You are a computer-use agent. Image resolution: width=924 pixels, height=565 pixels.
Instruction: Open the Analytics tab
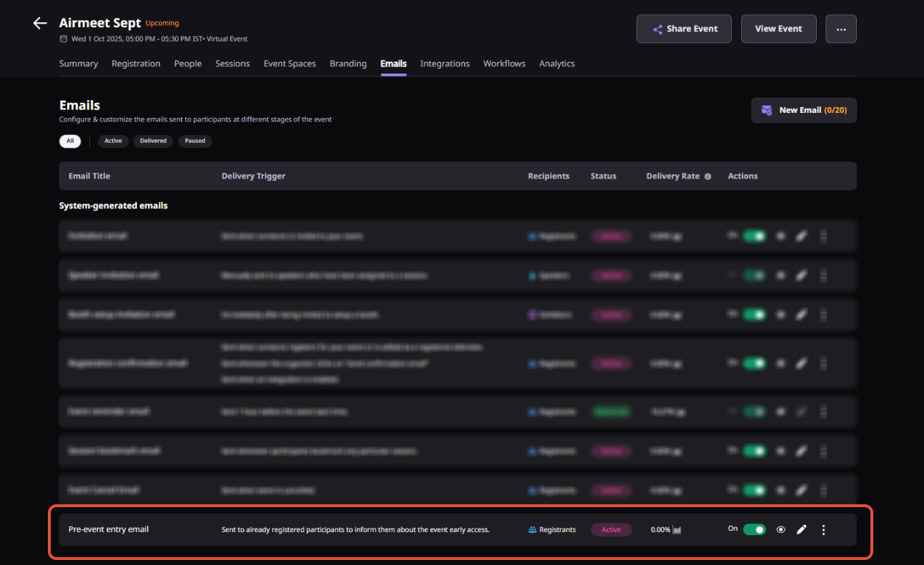[557, 64]
